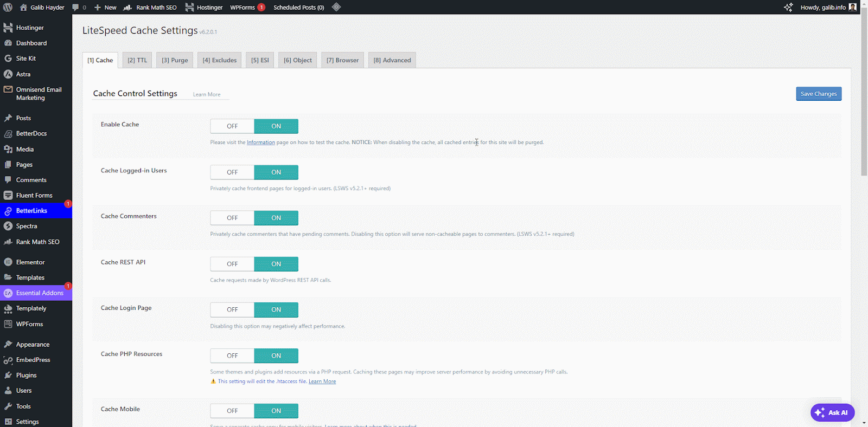Open the New content menu in admin bar
The width and height of the screenshot is (868, 427).
pyautogui.click(x=105, y=7)
